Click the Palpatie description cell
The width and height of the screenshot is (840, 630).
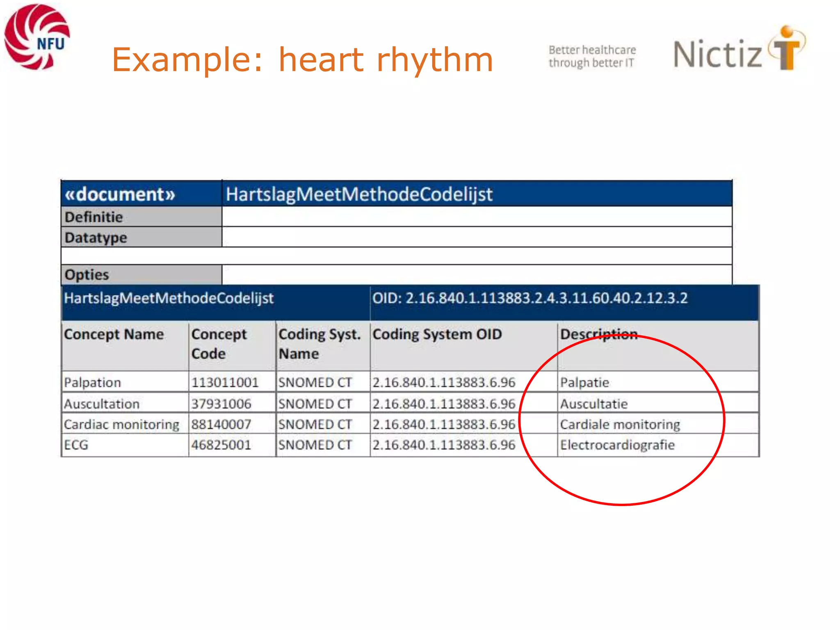coord(658,382)
